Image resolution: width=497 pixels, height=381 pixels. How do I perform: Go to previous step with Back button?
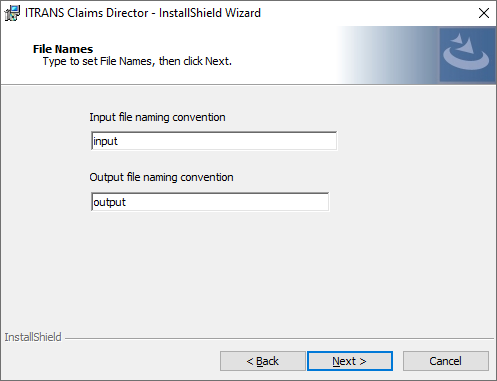tap(263, 361)
